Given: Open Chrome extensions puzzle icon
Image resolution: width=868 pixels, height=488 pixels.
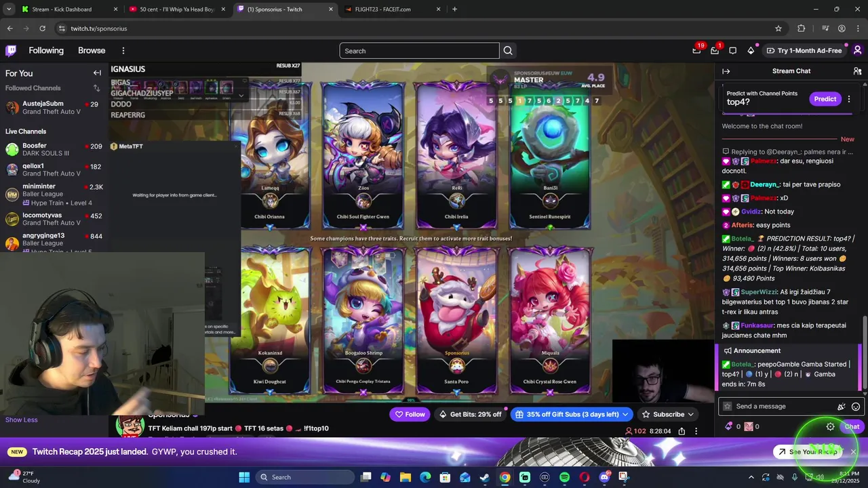Looking at the screenshot, I should click(802, 28).
